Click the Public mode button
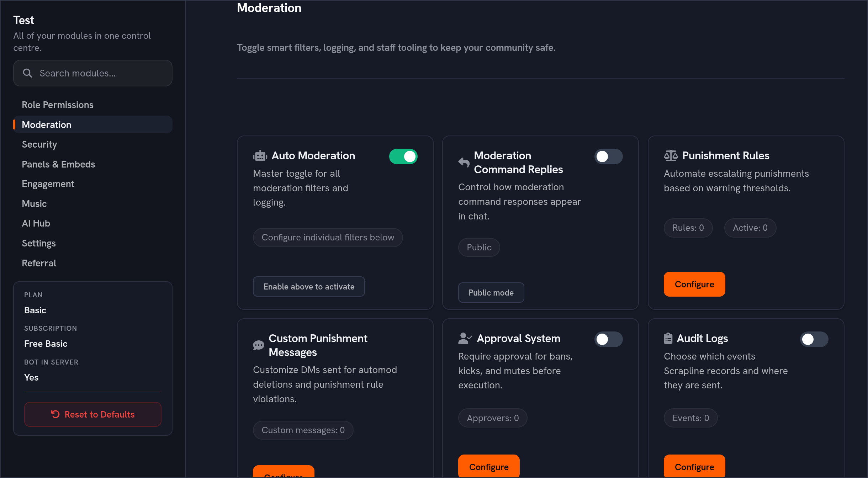Screen dimensions: 868x478 491,293
